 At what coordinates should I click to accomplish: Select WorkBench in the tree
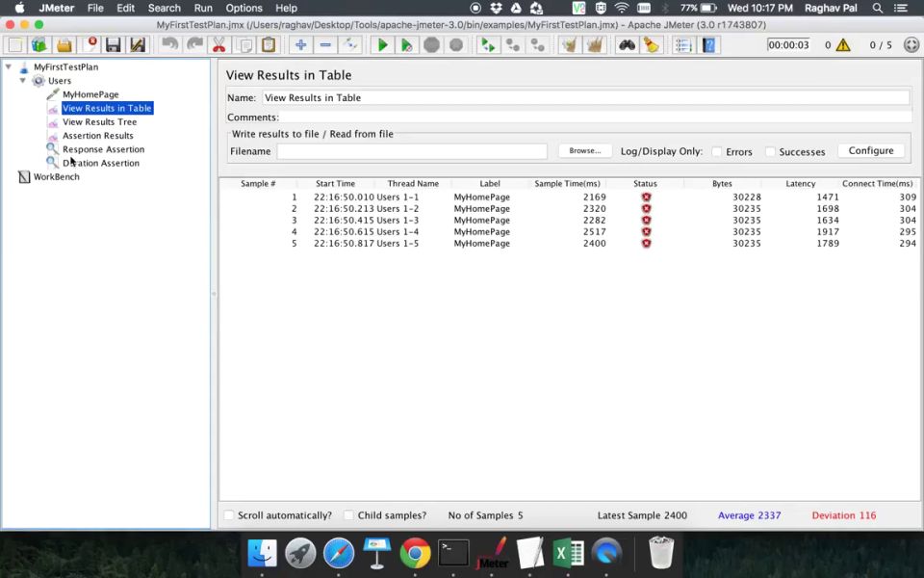click(56, 177)
